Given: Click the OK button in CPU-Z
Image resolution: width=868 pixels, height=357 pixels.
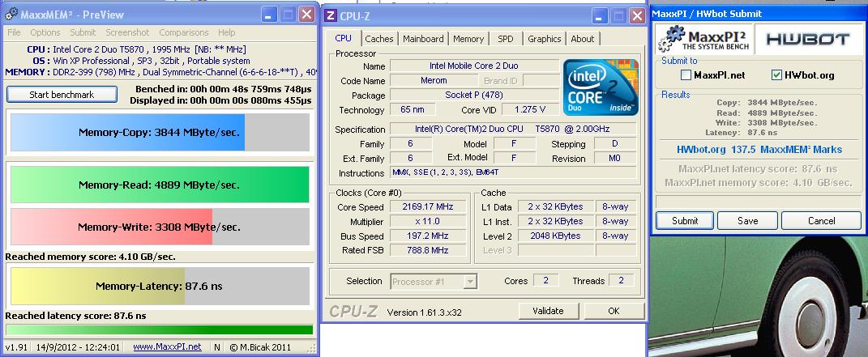Looking at the screenshot, I should (x=614, y=311).
